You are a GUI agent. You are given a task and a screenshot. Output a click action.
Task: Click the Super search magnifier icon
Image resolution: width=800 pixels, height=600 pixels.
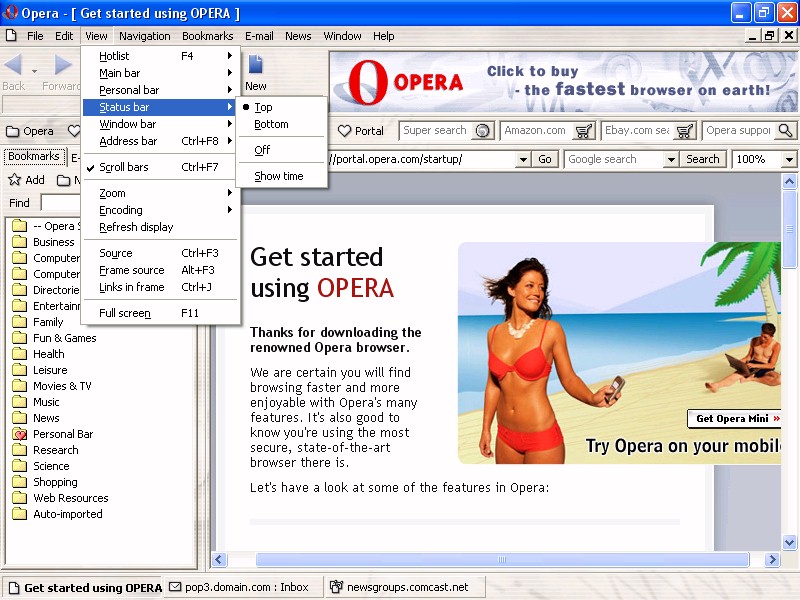[482, 131]
